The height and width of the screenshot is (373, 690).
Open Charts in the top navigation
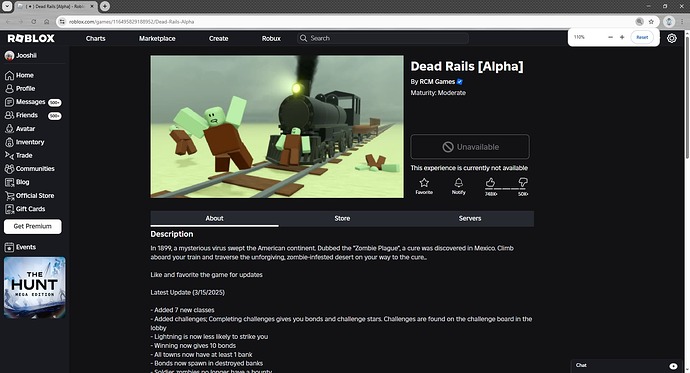click(95, 38)
